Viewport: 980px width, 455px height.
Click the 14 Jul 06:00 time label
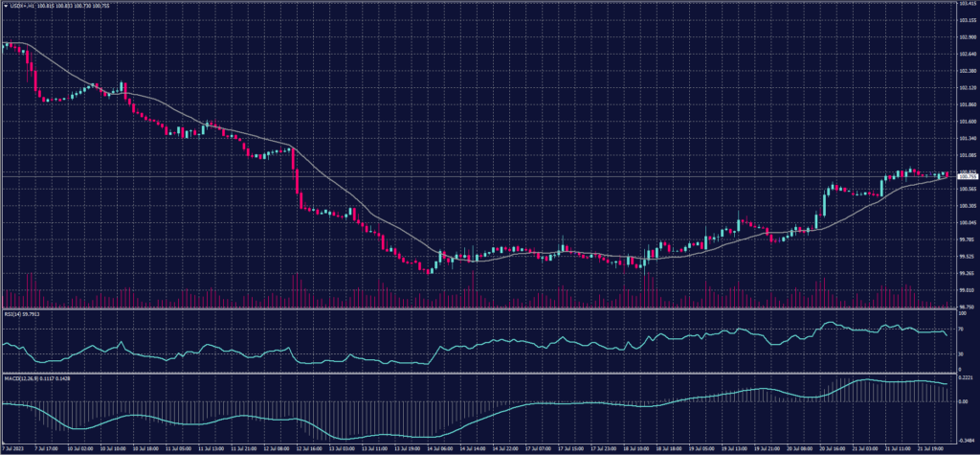point(441,447)
